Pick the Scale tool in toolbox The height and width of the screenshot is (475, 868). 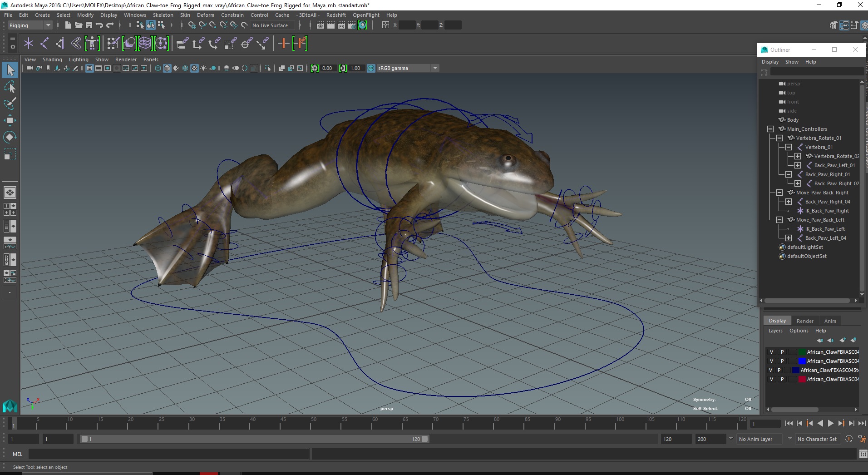10,154
